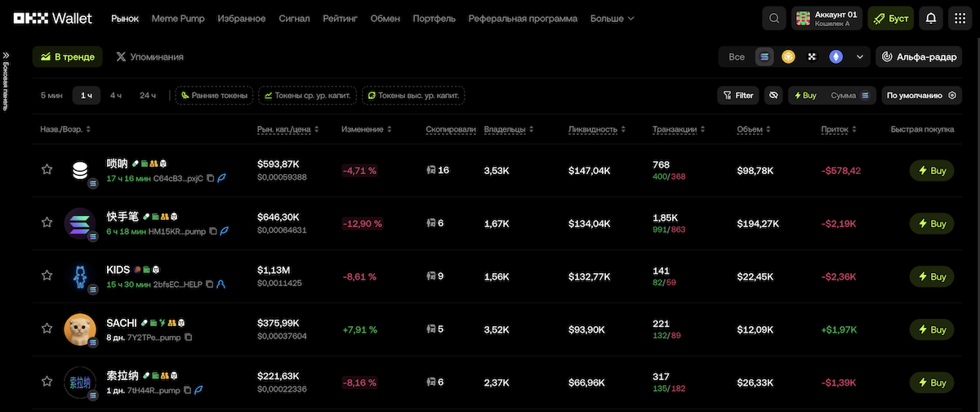Enable the Токены выс. ур. капит. filter
The image size is (980, 412).
(x=412, y=96)
